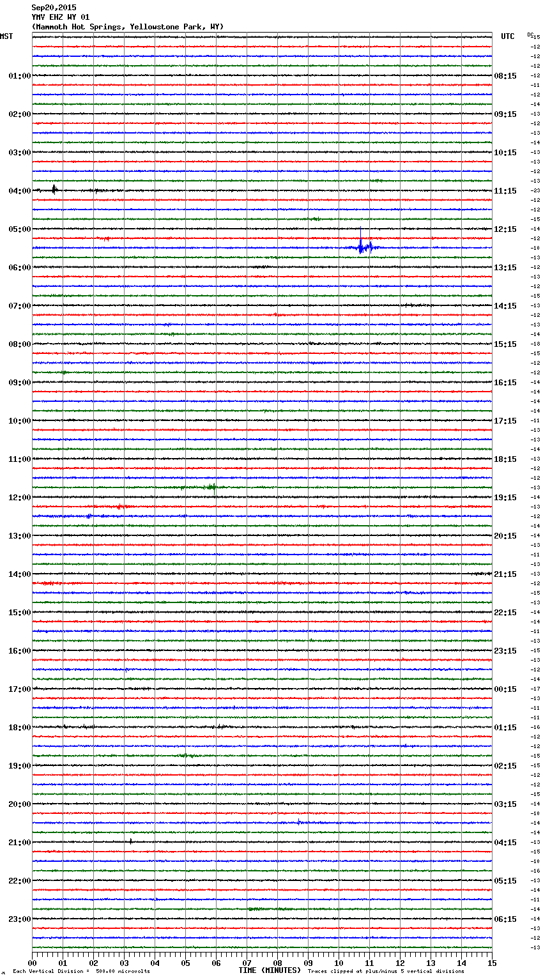
Task: Select the 07:00 MST hour label
Action: (20, 306)
